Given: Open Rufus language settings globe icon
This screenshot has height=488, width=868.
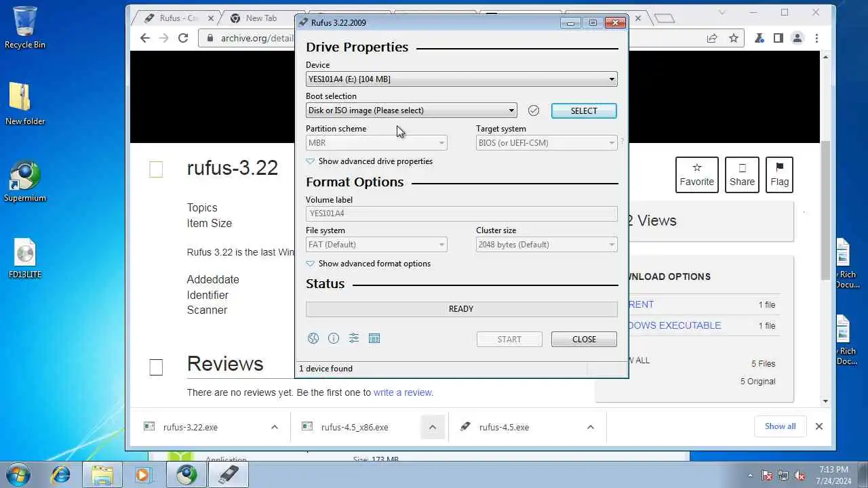Looking at the screenshot, I should pos(313,338).
